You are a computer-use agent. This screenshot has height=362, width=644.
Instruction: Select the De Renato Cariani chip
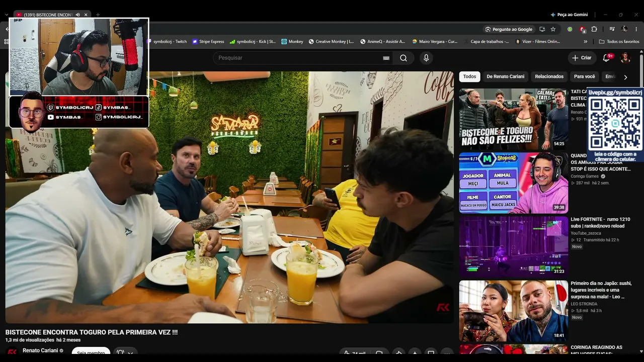505,76
